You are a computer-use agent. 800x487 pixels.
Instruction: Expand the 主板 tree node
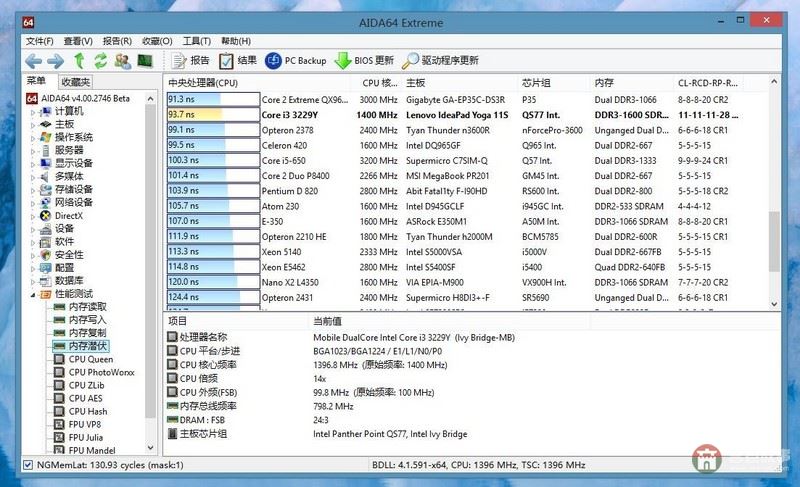click(33, 124)
